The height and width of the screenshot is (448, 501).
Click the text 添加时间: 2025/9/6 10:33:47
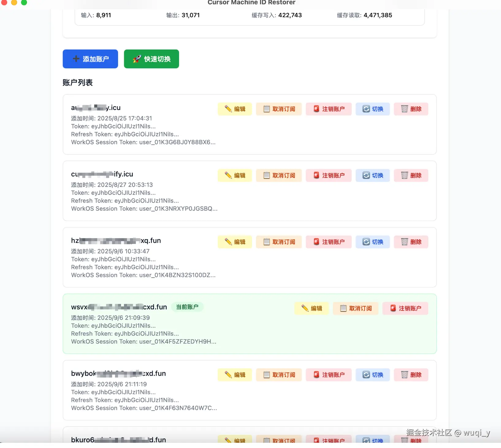click(x=110, y=252)
